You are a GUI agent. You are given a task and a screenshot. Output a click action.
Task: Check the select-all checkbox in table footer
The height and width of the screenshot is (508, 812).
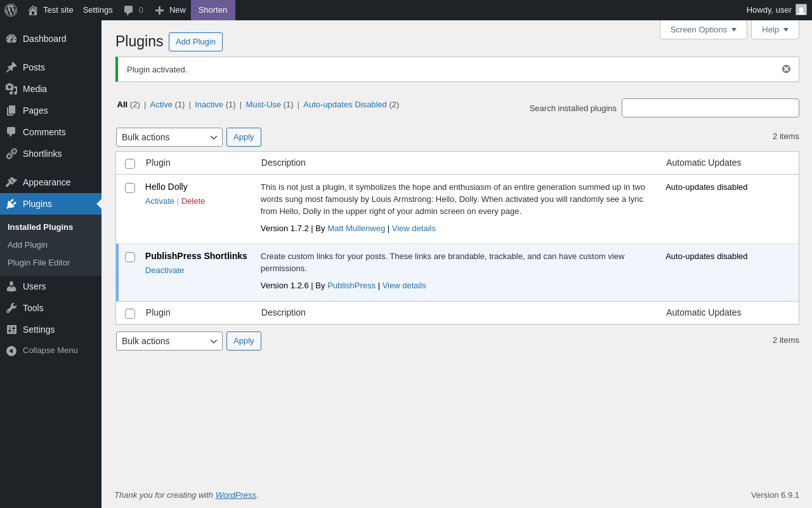coord(130,314)
